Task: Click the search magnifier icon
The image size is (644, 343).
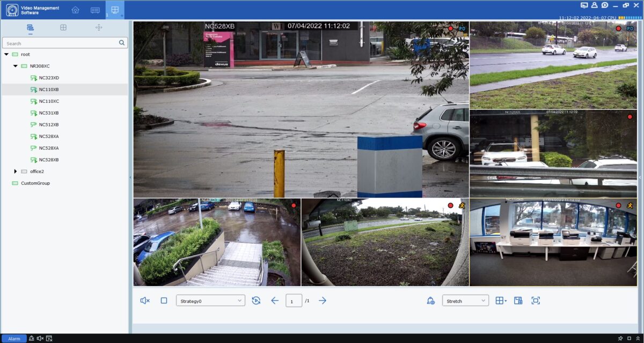Action: tap(122, 43)
